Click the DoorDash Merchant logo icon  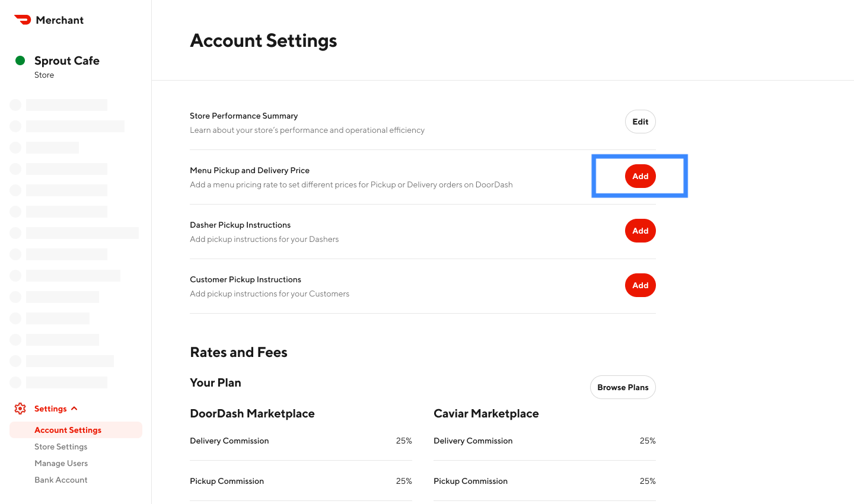[22, 19]
